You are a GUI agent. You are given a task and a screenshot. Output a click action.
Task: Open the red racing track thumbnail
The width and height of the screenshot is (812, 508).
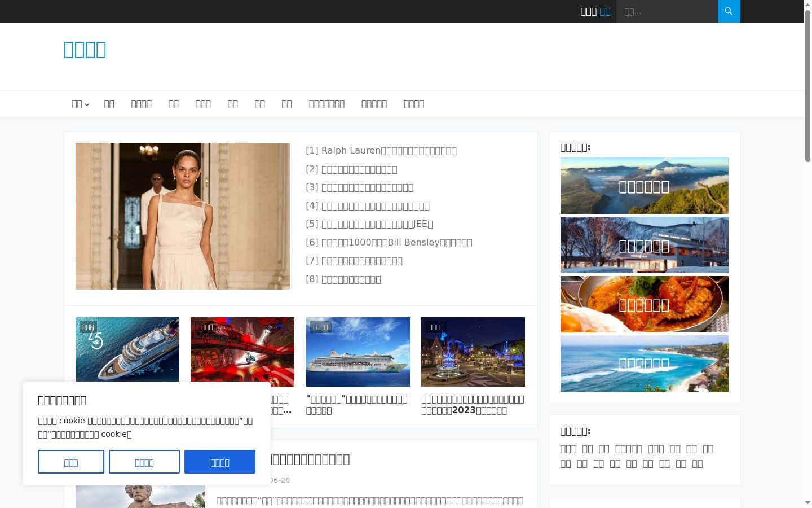(242, 352)
